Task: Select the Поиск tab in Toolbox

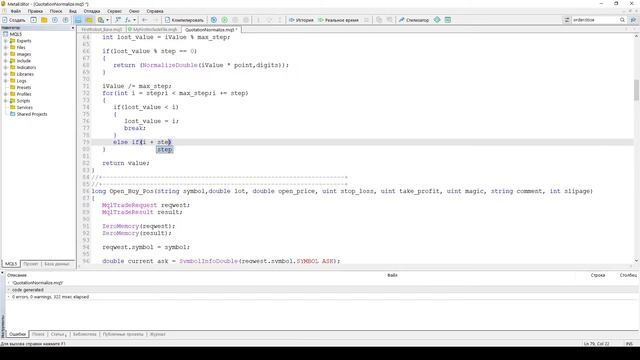Action: coord(38,334)
